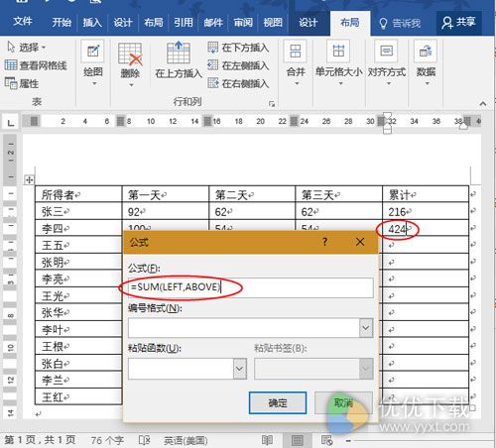
Task: Click the formula dialog help question mark
Action: pyautogui.click(x=325, y=242)
